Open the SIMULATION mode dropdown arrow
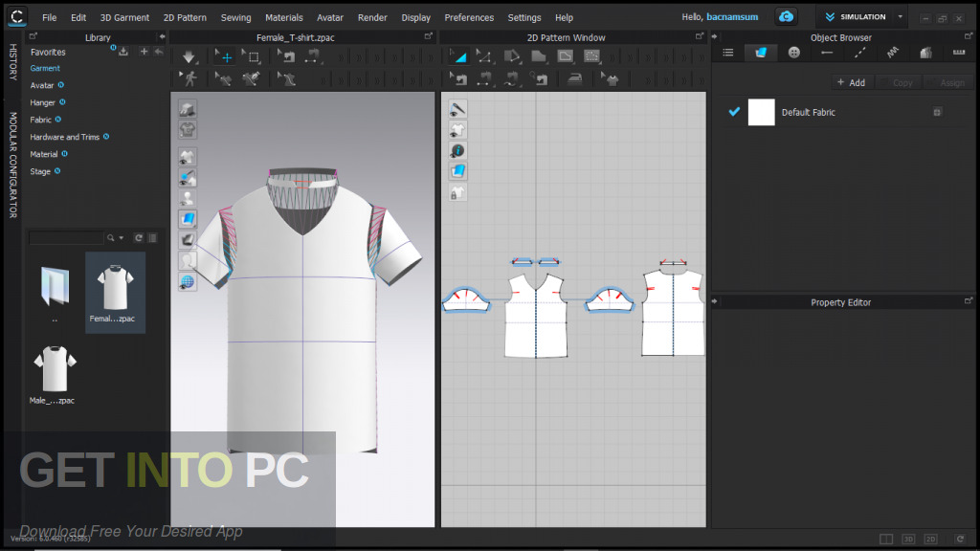This screenshot has width=980, height=551. click(x=900, y=17)
